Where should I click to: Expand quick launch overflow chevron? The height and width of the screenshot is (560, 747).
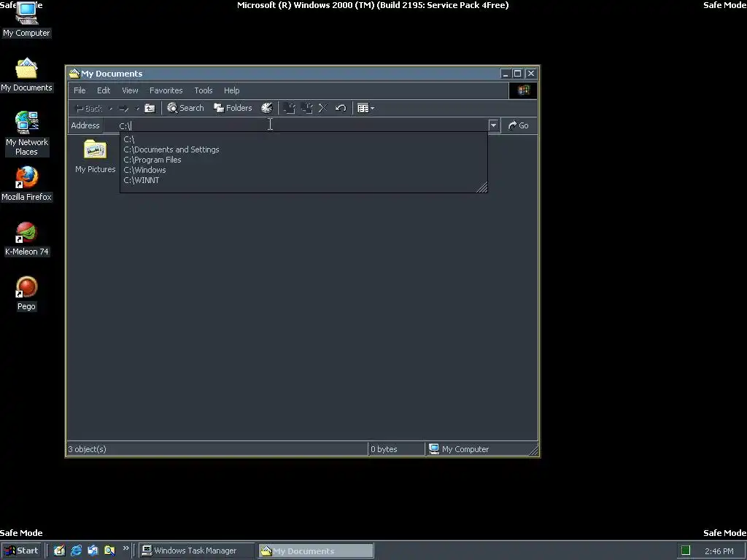(x=125, y=548)
